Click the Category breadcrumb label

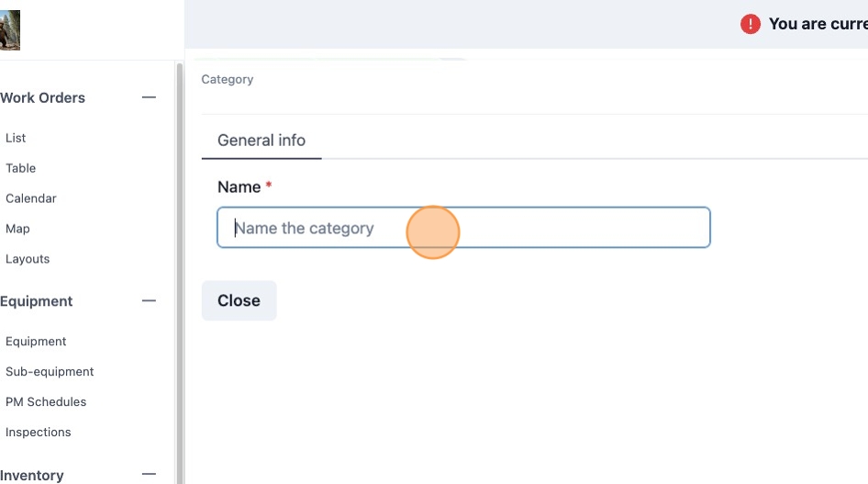click(227, 79)
